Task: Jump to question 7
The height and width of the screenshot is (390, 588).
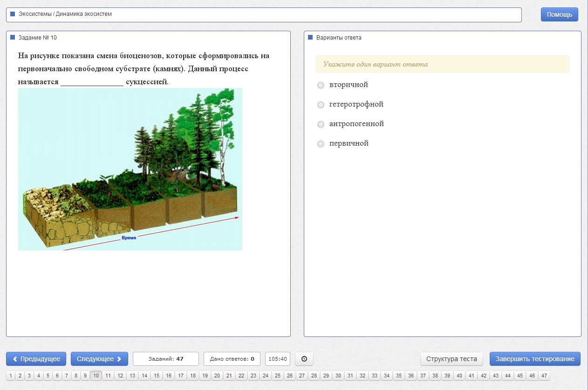Action: point(67,376)
